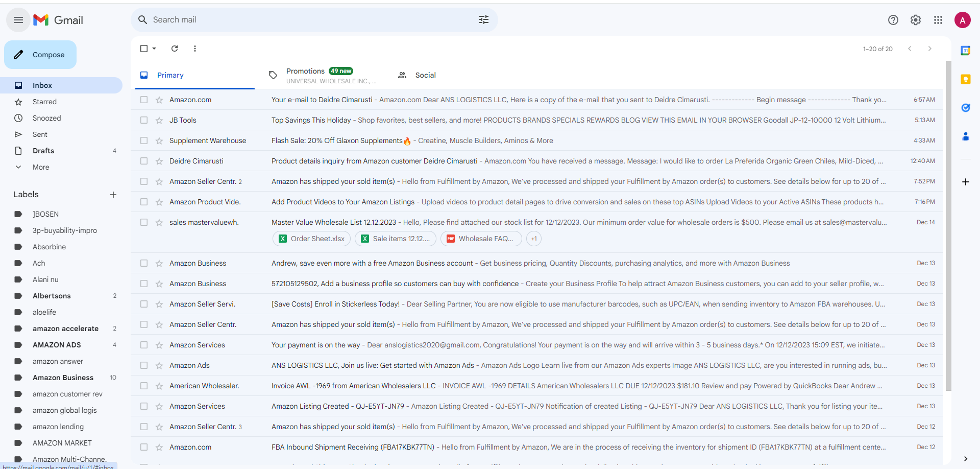Star the Amazon Ads email

click(x=159, y=365)
